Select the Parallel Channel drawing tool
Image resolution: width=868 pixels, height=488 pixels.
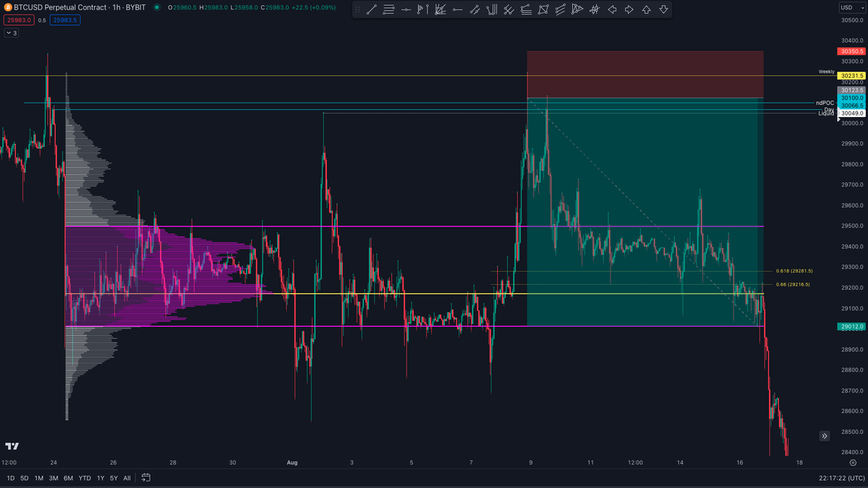[x=561, y=10]
